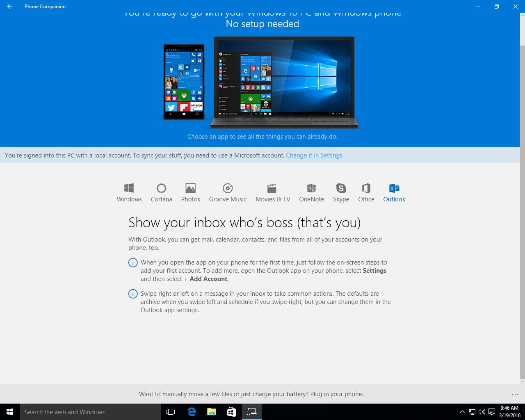The width and height of the screenshot is (525, 420).
Task: Open the Windows Start menu
Action: coord(10,412)
